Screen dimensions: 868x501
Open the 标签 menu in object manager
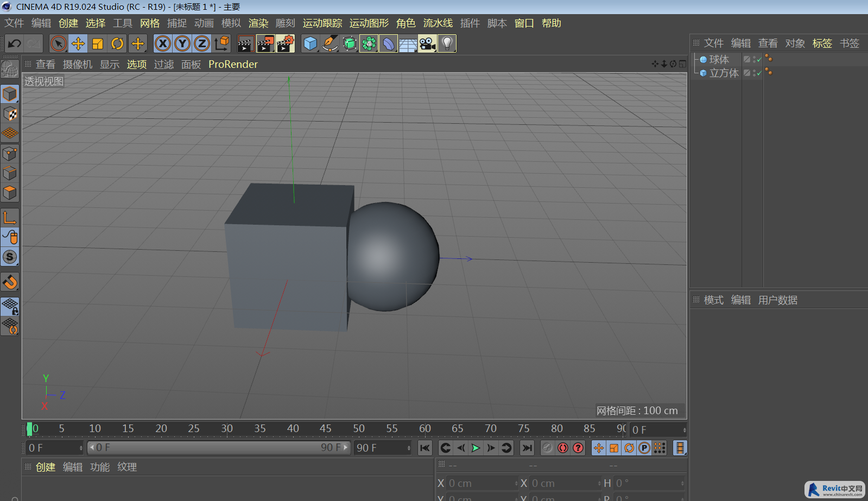[822, 43]
